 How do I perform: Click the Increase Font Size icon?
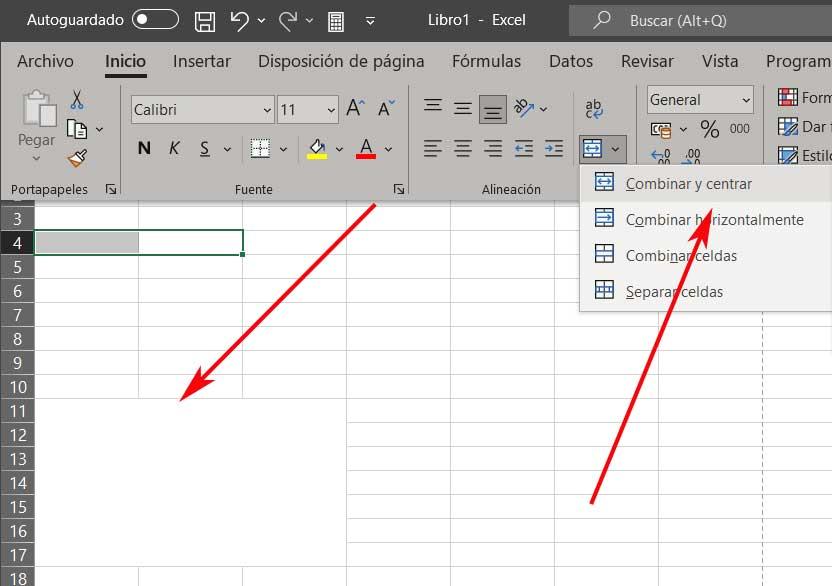pos(355,108)
